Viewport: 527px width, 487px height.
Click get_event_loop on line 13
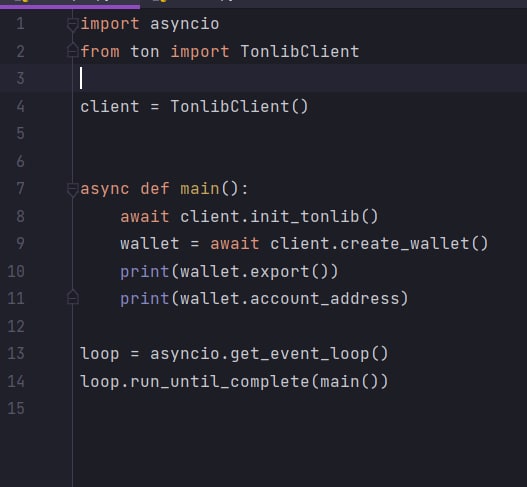tap(299, 354)
